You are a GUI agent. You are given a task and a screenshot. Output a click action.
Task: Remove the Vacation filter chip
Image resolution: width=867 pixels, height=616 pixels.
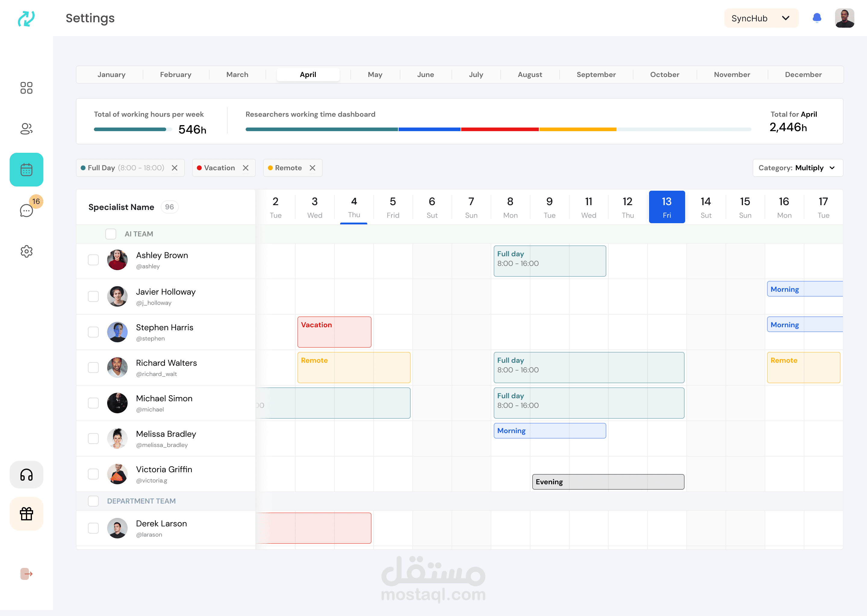point(246,168)
